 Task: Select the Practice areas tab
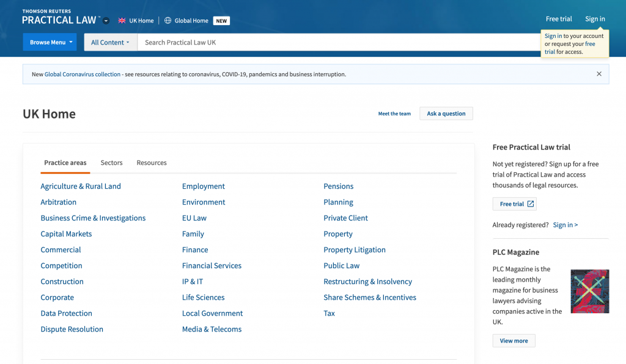pos(65,163)
